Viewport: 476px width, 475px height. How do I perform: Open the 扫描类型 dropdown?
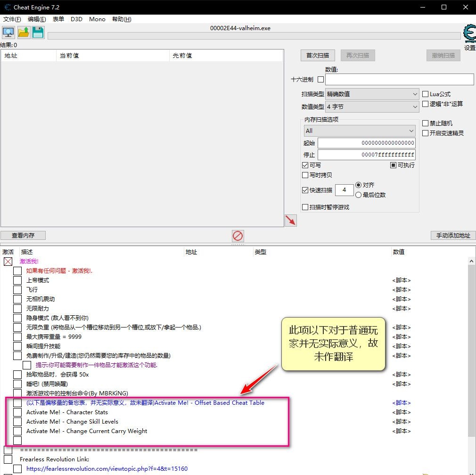coord(372,94)
